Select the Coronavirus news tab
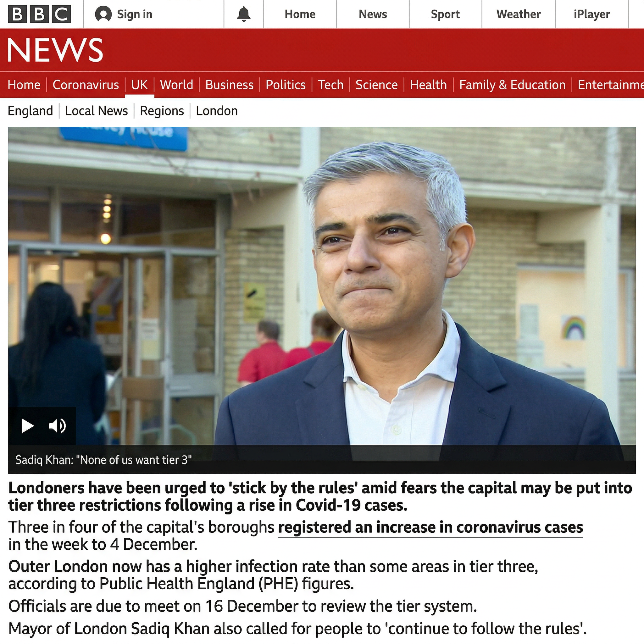The height and width of the screenshot is (644, 644). [86, 85]
